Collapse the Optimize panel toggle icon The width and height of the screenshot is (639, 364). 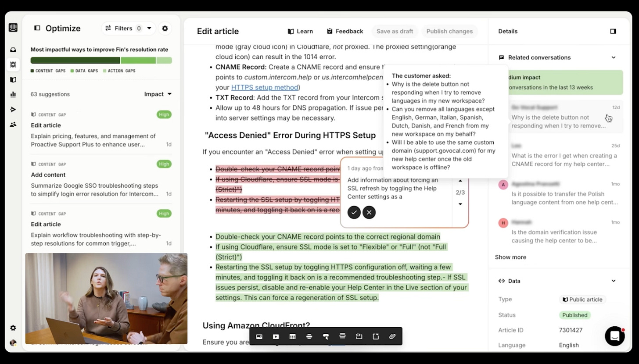point(37,28)
